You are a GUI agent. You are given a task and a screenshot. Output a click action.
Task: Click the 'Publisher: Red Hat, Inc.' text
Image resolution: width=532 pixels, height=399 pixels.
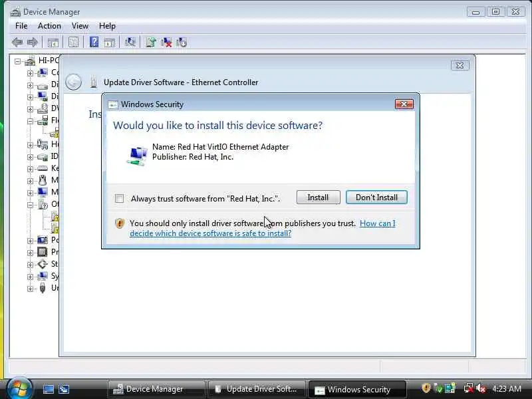193,157
